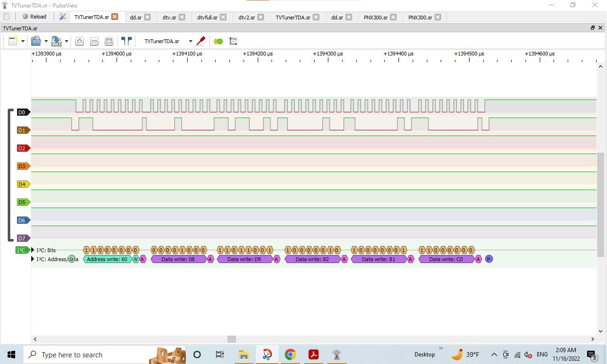This screenshot has height=364, width=607.
Task: Select the D0 channel label
Action: (23, 112)
